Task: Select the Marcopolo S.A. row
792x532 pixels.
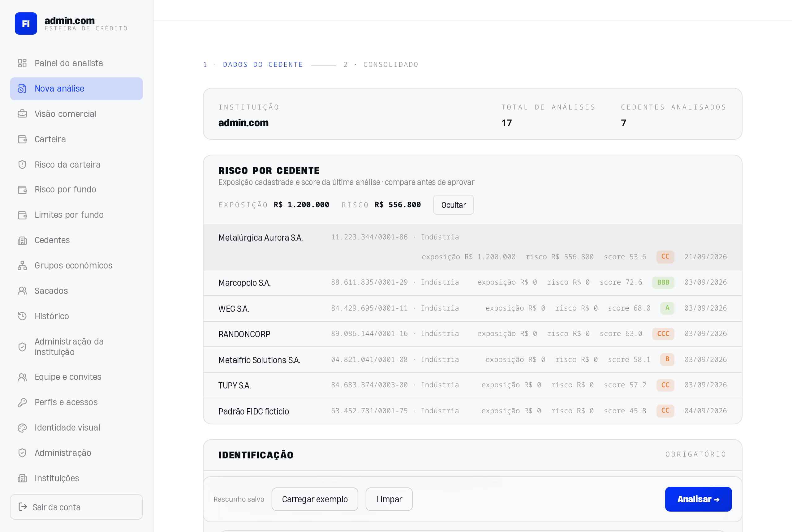Action: [x=473, y=283]
